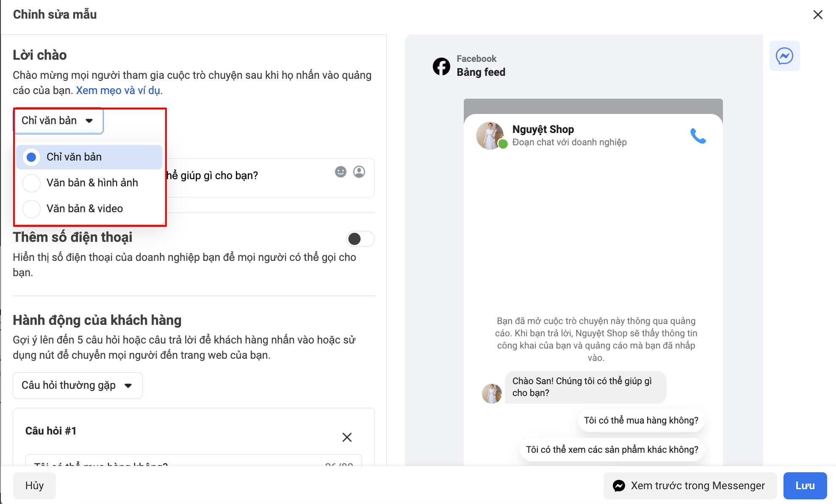The image size is (836, 504).
Task: Close the Chỉnh sửa mẫu dialog
Action: click(818, 15)
